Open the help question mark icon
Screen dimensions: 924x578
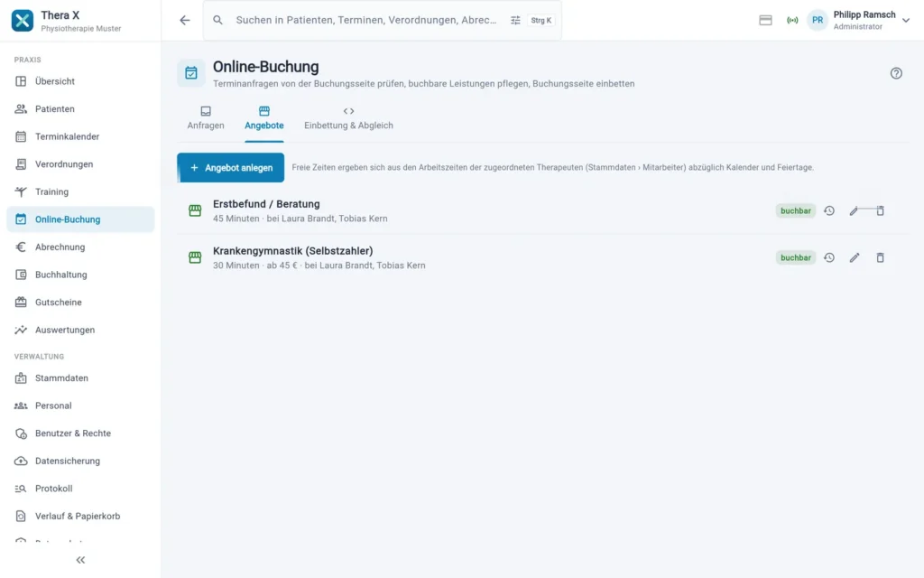click(896, 73)
